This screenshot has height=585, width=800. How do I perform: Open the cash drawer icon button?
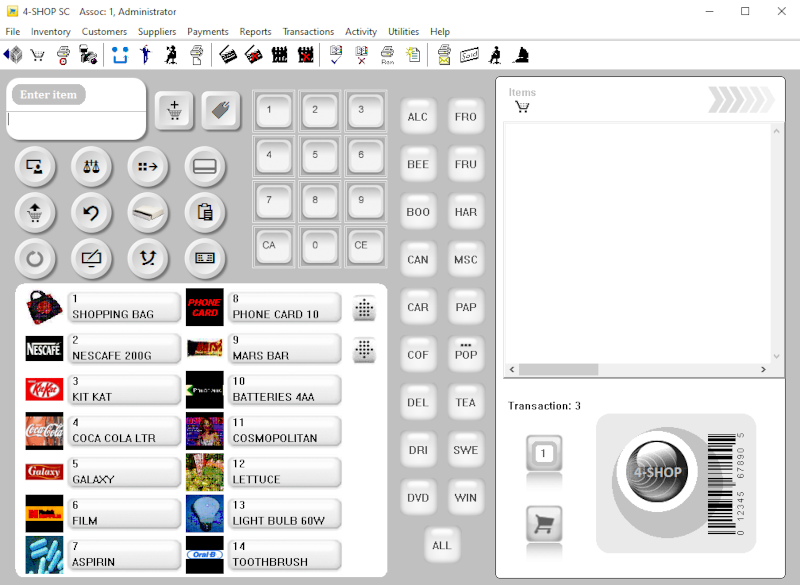147,212
